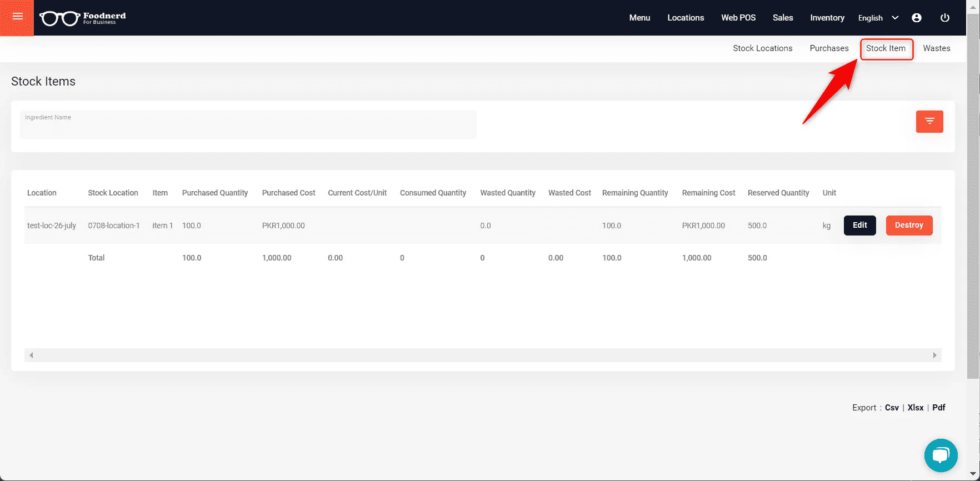The image size is (980, 481).
Task: Click the PKR1,000.00 purchased cost cell
Action: click(x=283, y=226)
